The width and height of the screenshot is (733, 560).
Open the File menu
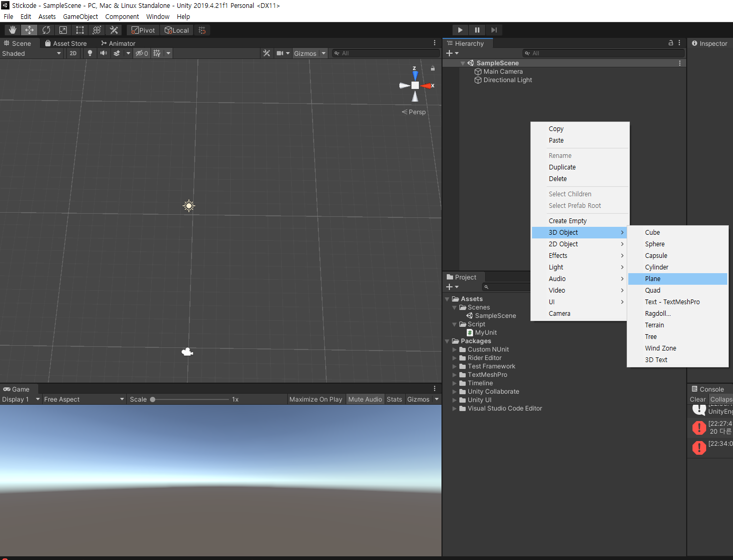point(8,16)
